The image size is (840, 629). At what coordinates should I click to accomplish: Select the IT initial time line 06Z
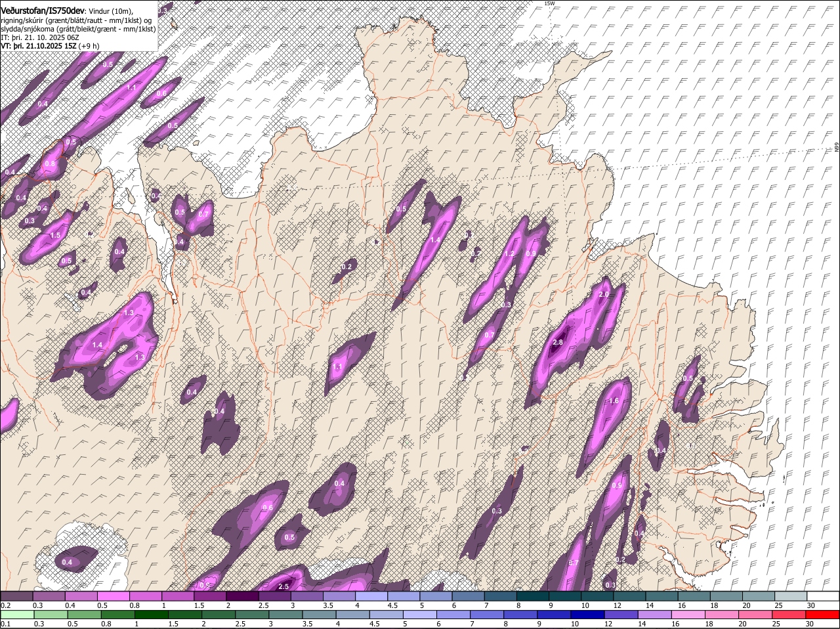41,37
